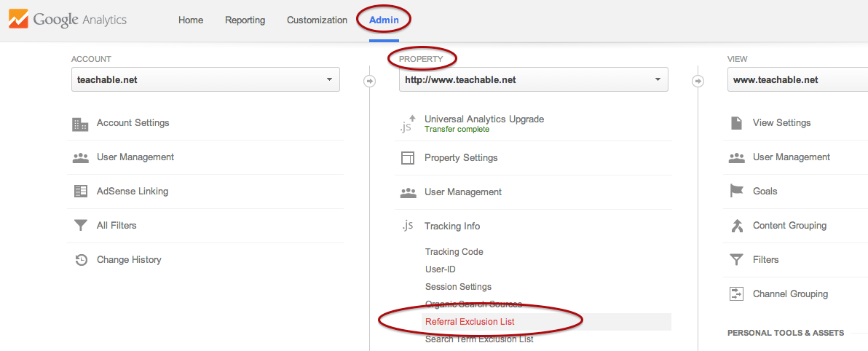Open the Property dropdown http://www.teachable.net

click(x=534, y=79)
